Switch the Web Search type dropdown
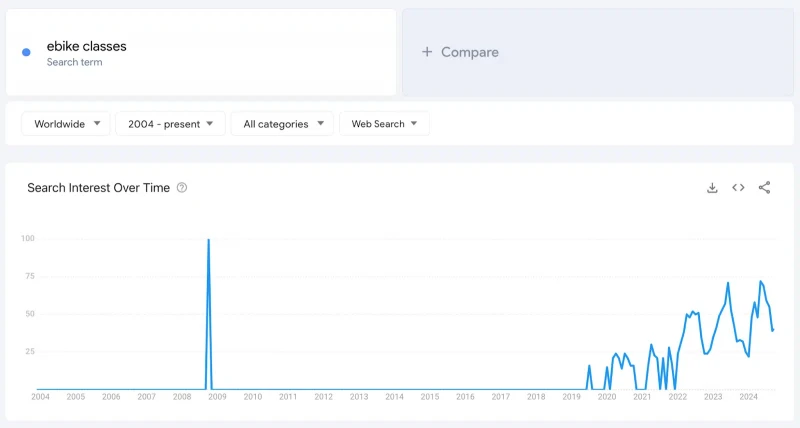 (x=384, y=124)
